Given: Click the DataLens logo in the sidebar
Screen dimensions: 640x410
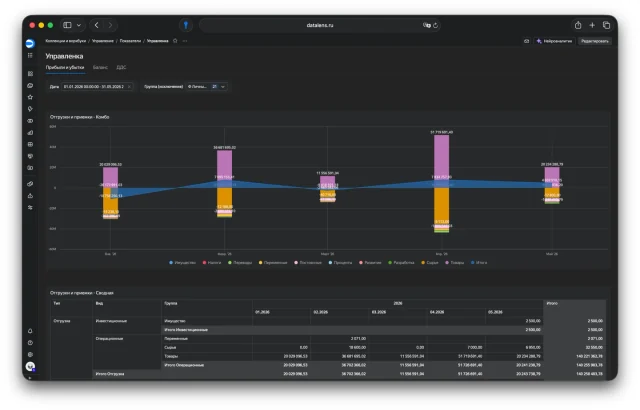Looking at the screenshot, I should click(30, 43).
